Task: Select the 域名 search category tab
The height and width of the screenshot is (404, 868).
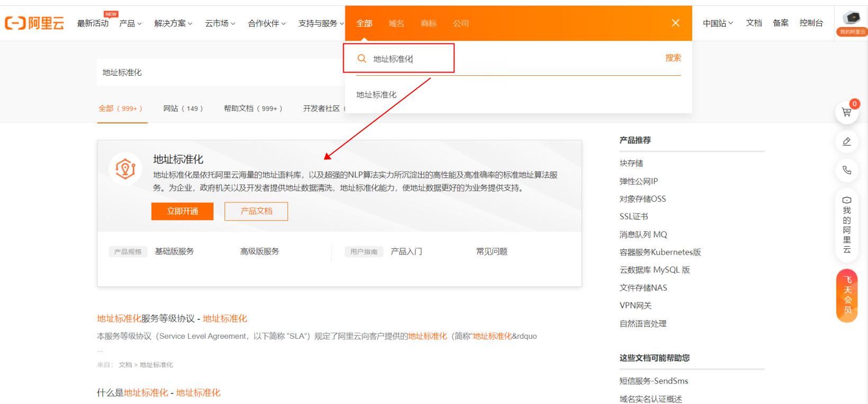Action: point(396,23)
